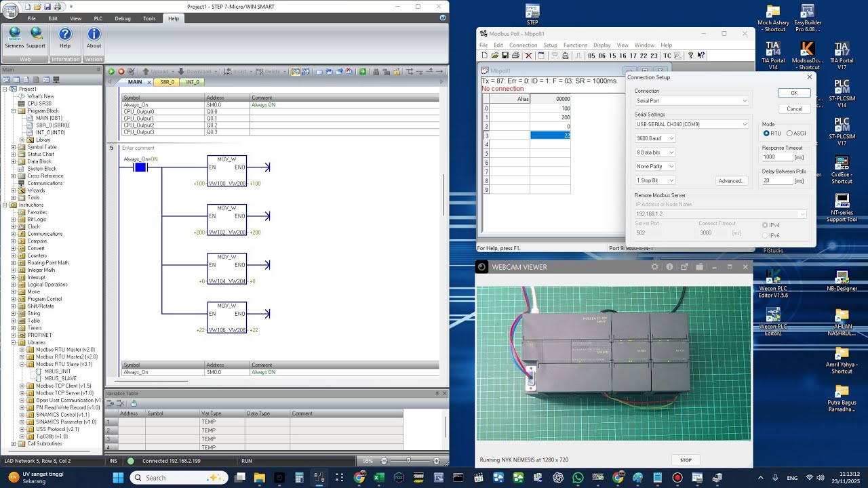Open Functions menu in Modbus Poll

point(575,45)
